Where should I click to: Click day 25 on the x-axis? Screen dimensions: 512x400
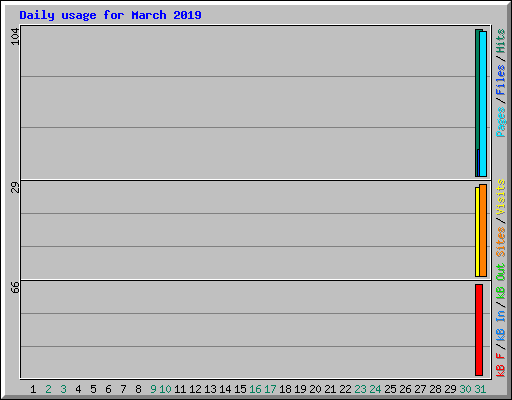[390, 389]
